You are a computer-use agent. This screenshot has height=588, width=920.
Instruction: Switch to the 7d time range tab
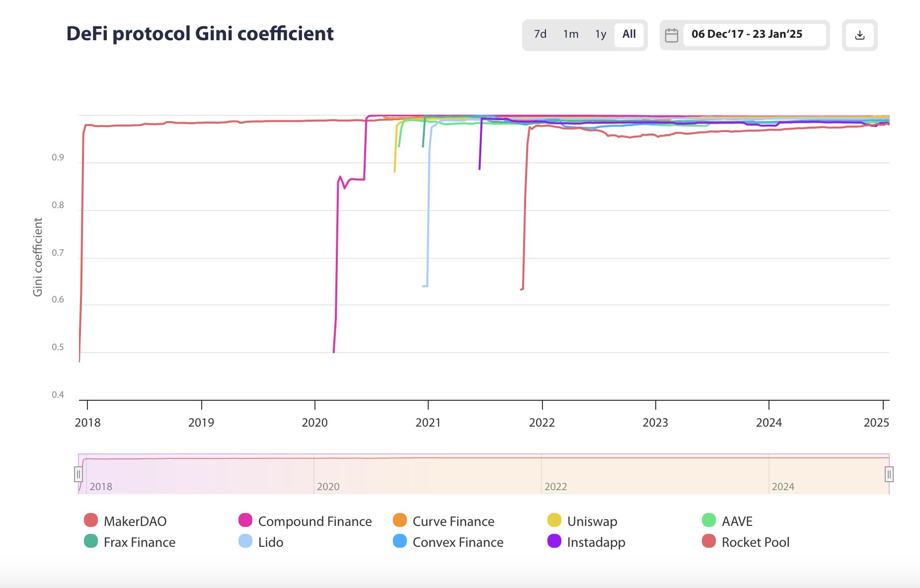click(x=539, y=35)
